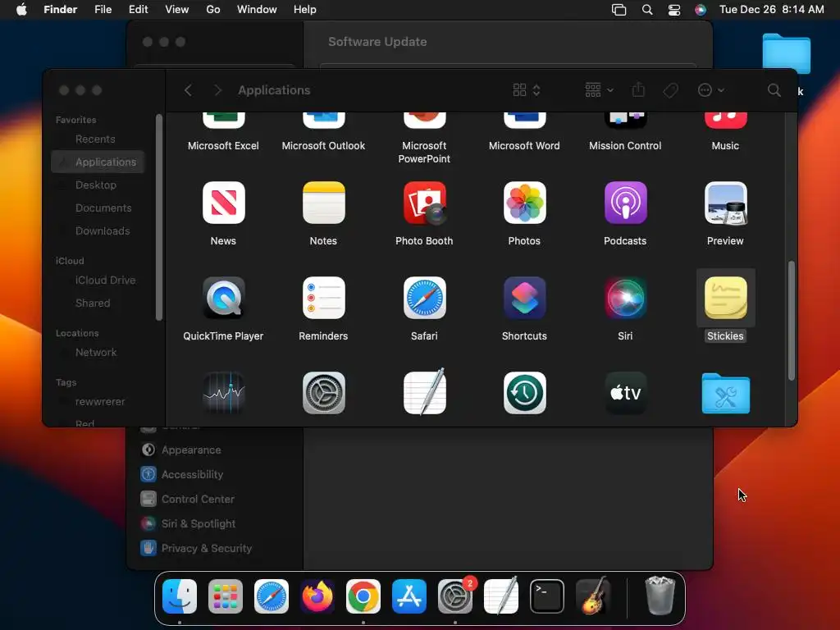The height and width of the screenshot is (630, 840).
Task: Click the desktop folder icon
Action: [786, 53]
